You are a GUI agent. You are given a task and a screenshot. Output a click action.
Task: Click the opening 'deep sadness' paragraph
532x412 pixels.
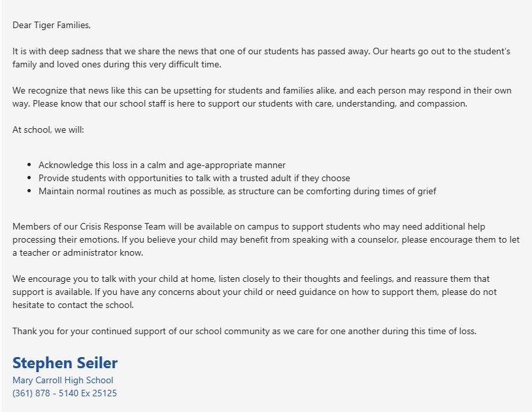pyautogui.click(x=261, y=58)
